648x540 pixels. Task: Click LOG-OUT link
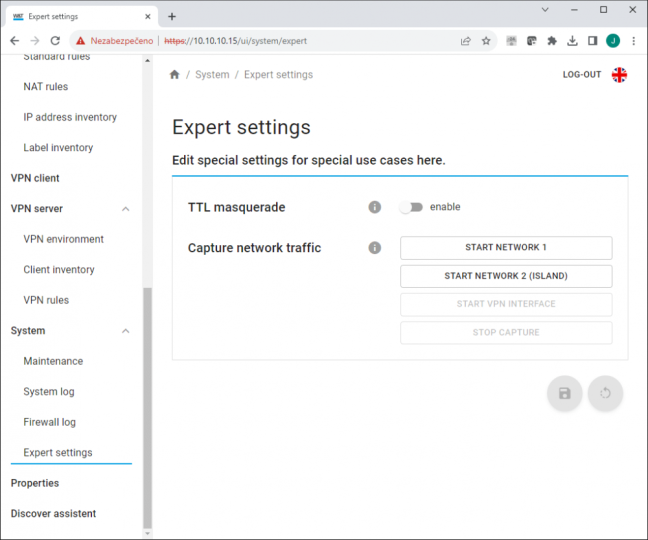[581, 75]
